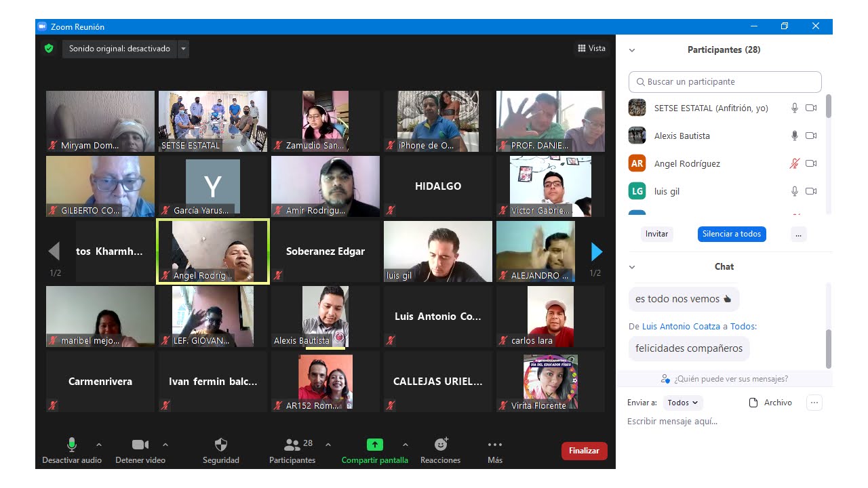
Task: Click Silenciar a todos button
Action: 732,234
